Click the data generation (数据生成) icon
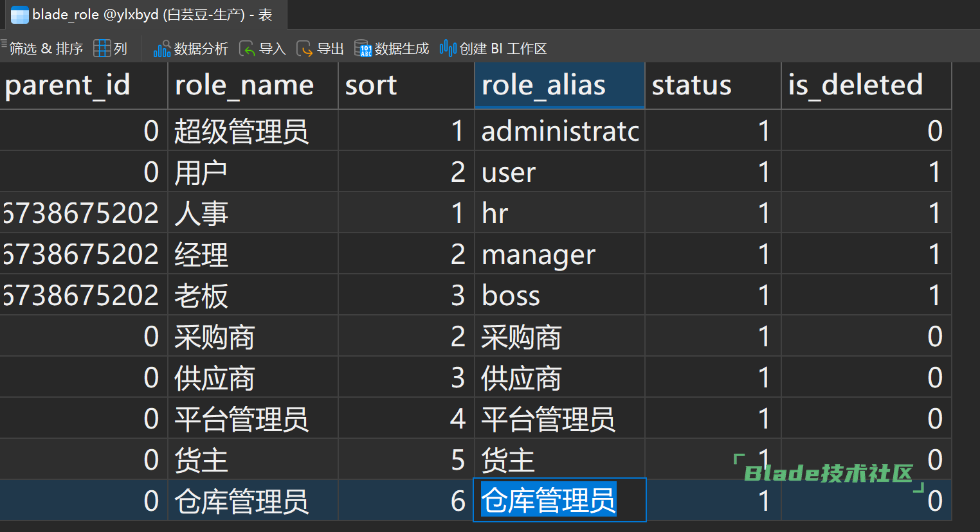 pos(363,49)
